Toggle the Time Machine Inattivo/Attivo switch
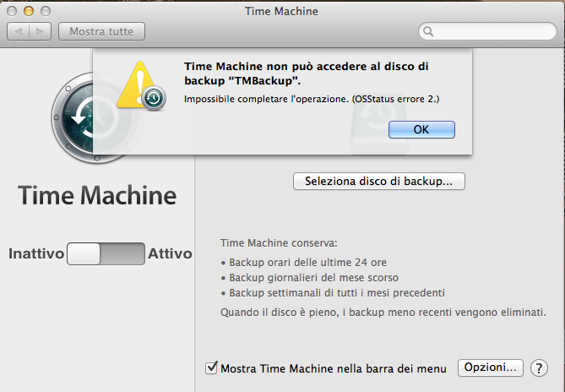This screenshot has width=565, height=392. click(x=106, y=253)
